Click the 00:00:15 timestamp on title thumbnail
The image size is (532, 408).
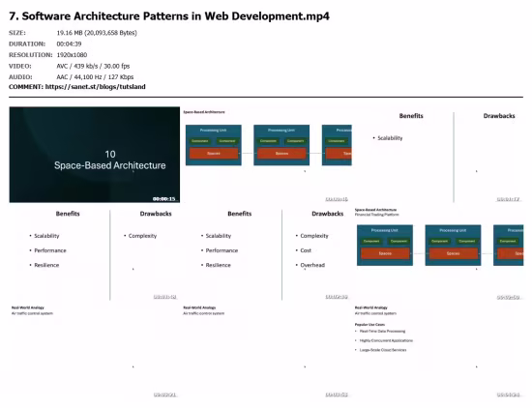point(163,199)
